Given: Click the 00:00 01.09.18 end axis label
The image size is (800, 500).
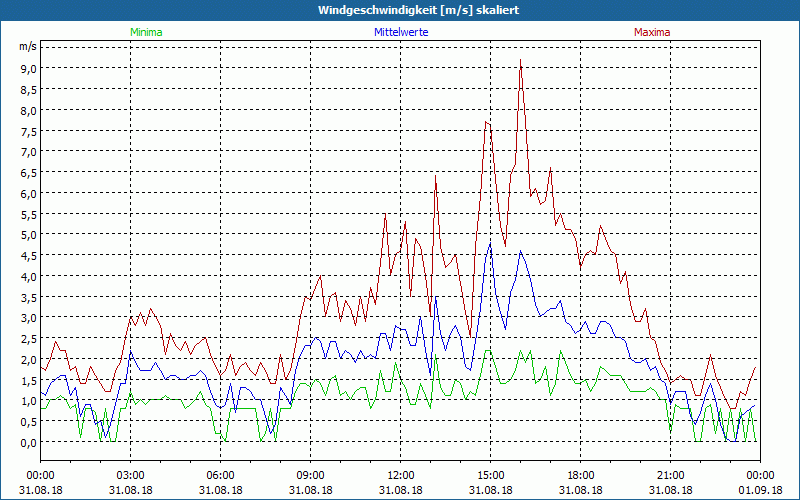Looking at the screenshot, I should click(760, 483).
